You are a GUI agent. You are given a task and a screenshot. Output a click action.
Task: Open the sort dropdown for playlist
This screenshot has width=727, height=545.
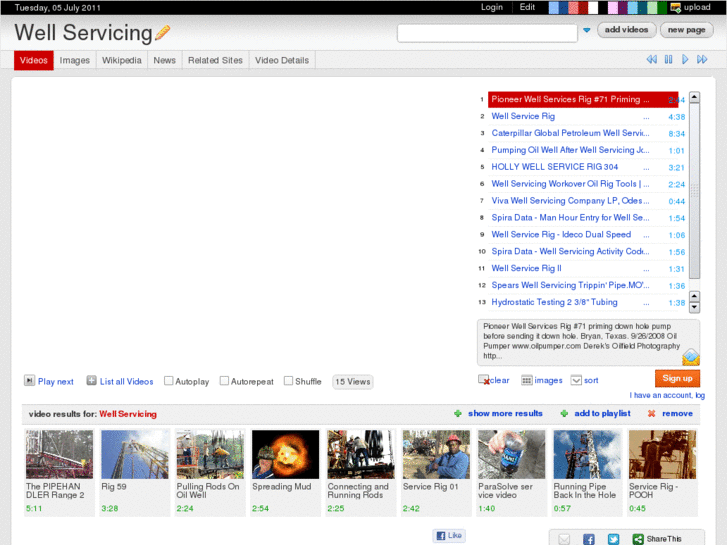(x=576, y=380)
